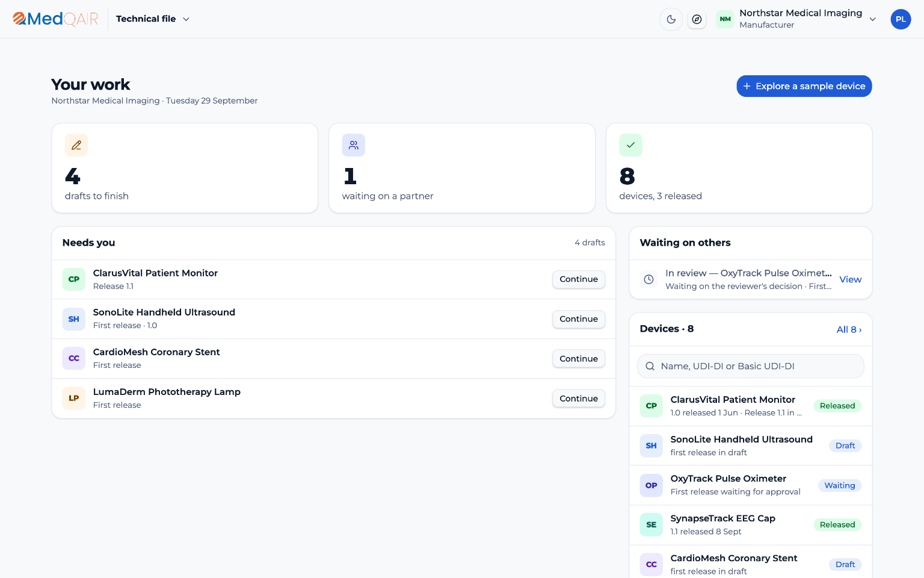Click Explore a sample device button
Image resolution: width=924 pixels, height=578 pixels.
[x=804, y=86]
